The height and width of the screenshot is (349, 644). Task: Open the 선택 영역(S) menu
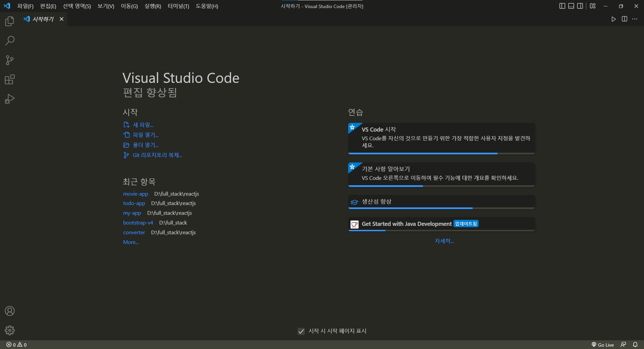click(x=77, y=6)
